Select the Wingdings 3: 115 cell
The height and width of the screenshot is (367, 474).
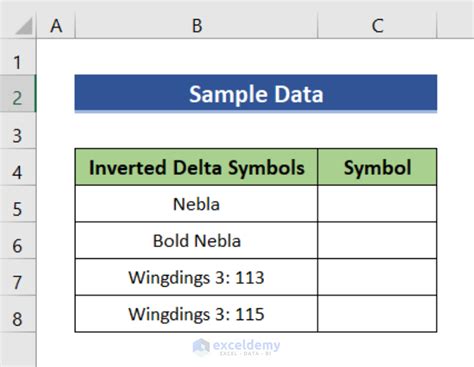click(x=197, y=314)
